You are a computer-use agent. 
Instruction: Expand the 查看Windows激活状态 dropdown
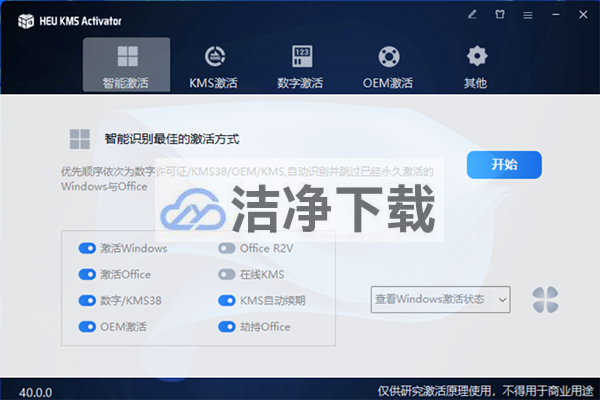point(440,299)
